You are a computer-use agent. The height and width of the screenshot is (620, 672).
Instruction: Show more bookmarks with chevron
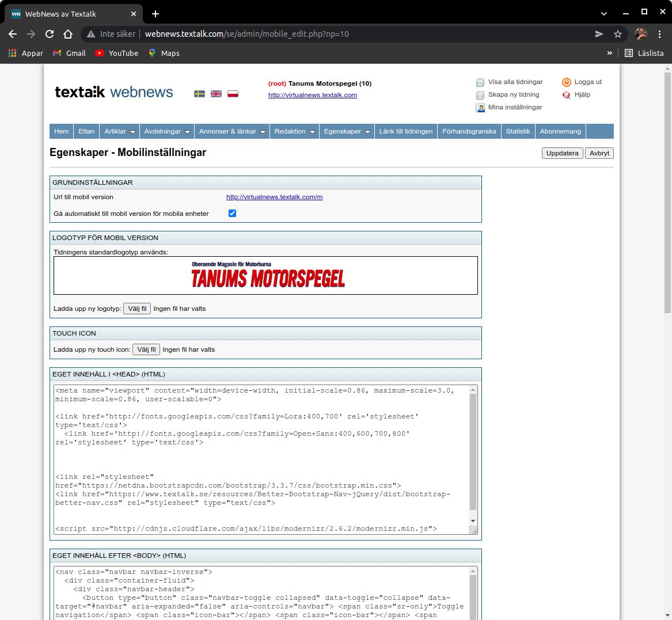click(x=609, y=53)
